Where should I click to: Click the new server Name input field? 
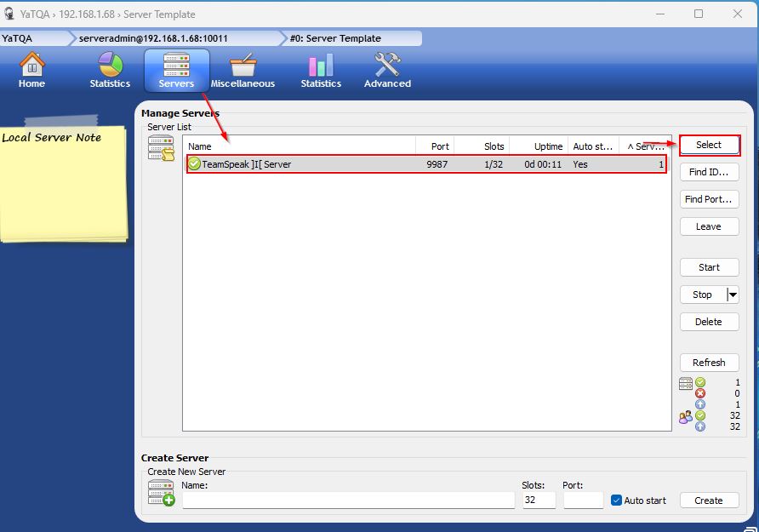point(348,501)
